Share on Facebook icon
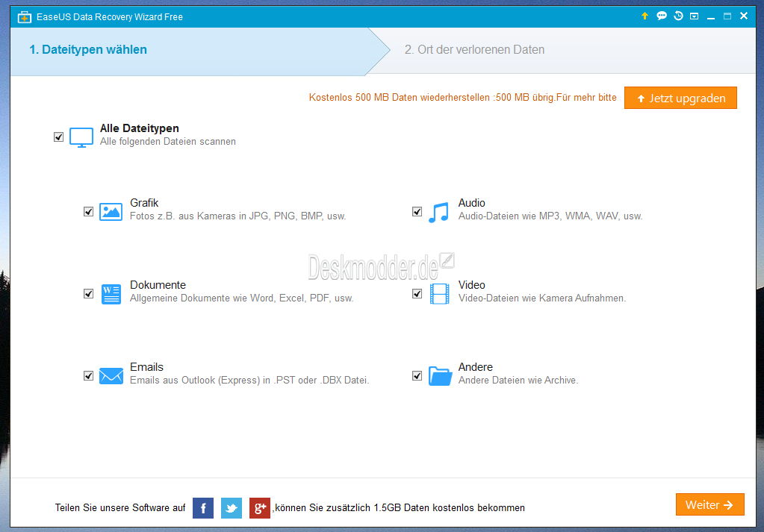The image size is (764, 532). point(203,508)
